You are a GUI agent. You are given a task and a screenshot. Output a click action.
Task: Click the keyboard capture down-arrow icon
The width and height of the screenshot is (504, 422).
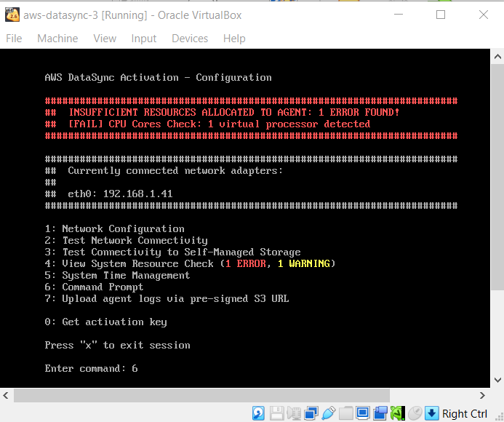coord(432,413)
